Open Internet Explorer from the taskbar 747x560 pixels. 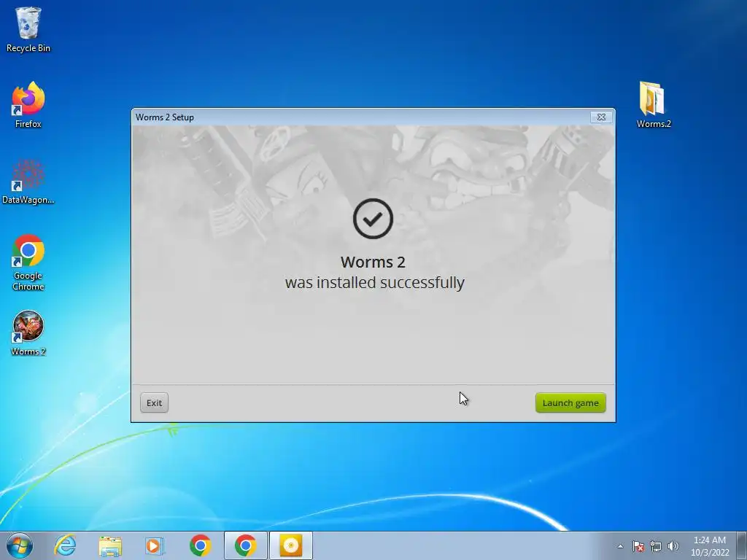[65, 545]
